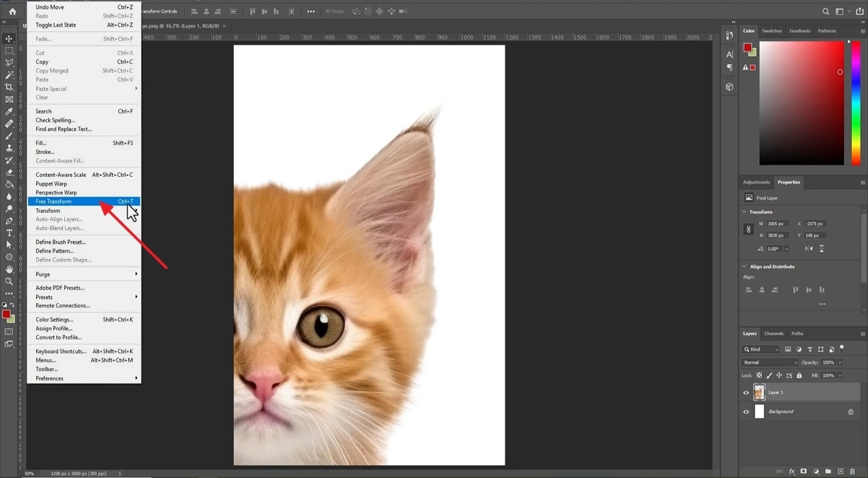The width and height of the screenshot is (868, 478).
Task: Toggle the width-height link constraint
Action: point(748,229)
